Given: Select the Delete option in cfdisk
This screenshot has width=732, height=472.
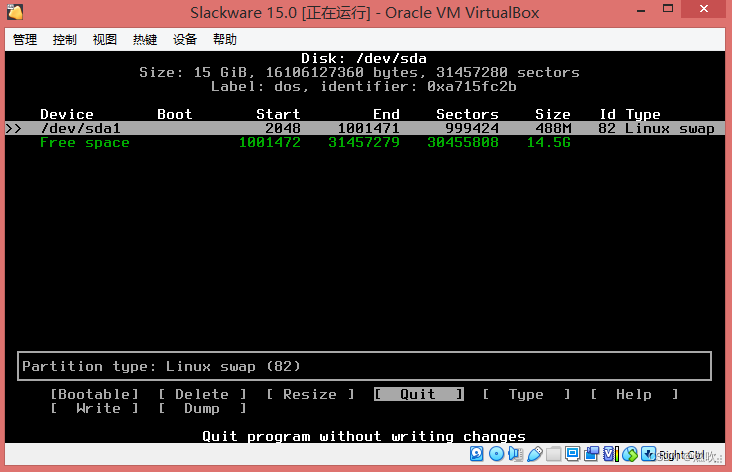Looking at the screenshot, I should 202,395.
